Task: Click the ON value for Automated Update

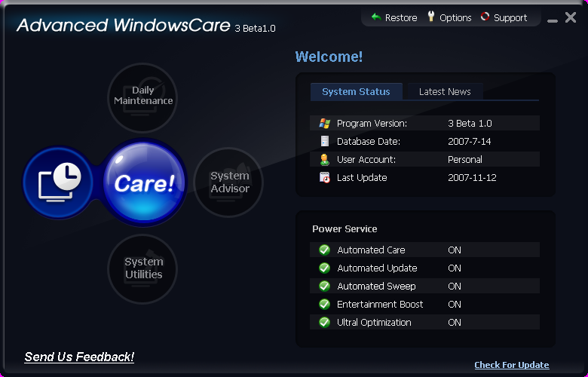Action: click(x=455, y=268)
